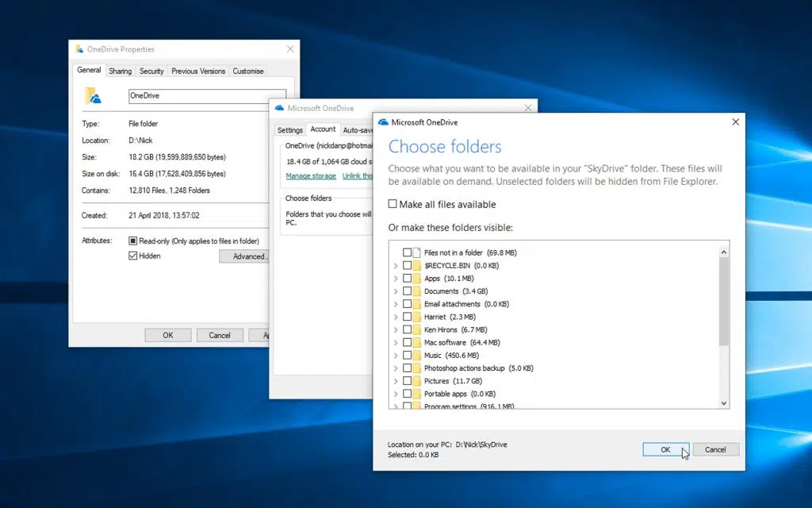The height and width of the screenshot is (508, 812).
Task: Check the Mac software folder checkbox
Action: coord(407,343)
